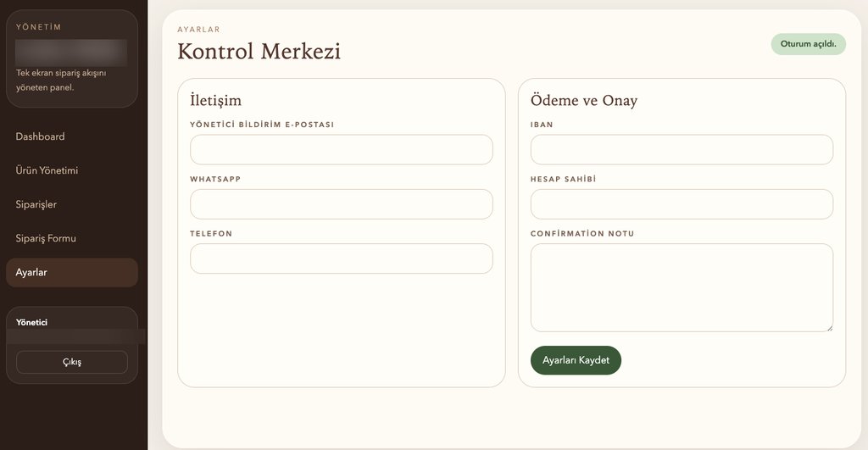This screenshot has height=450, width=868.
Task: Click the Kontrol Merkezi page title
Action: (x=259, y=51)
